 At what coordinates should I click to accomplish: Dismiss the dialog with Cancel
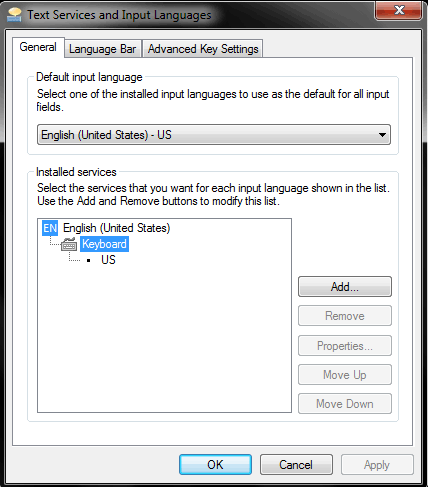pyautogui.click(x=296, y=465)
